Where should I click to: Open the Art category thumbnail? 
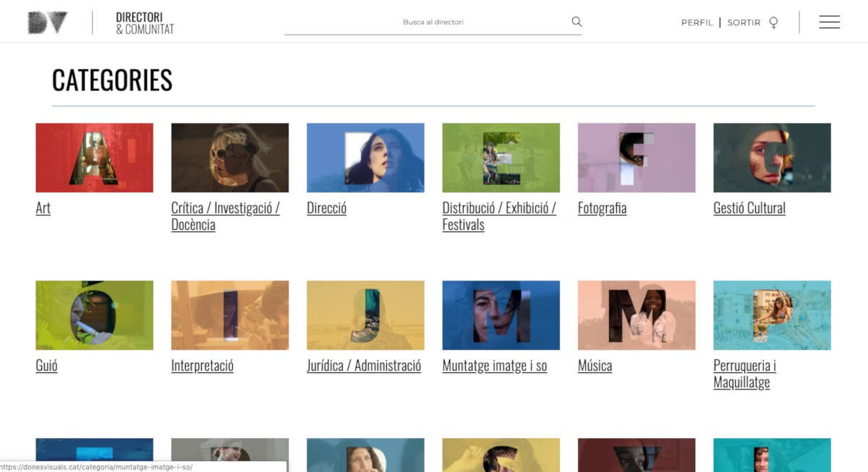(x=94, y=158)
